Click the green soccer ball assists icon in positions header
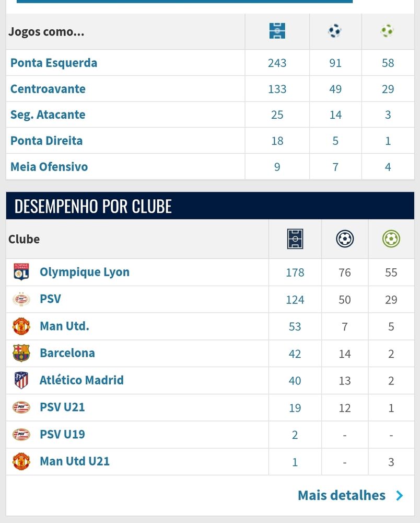The height and width of the screenshot is (523, 420). (x=387, y=31)
